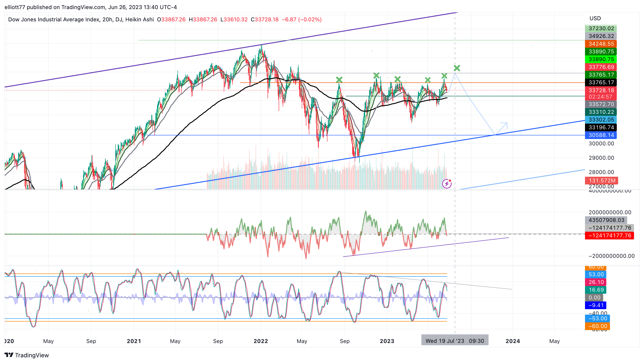Click the 131.572M volume label
Viewport: 644px width, 363px height.
tap(601, 181)
